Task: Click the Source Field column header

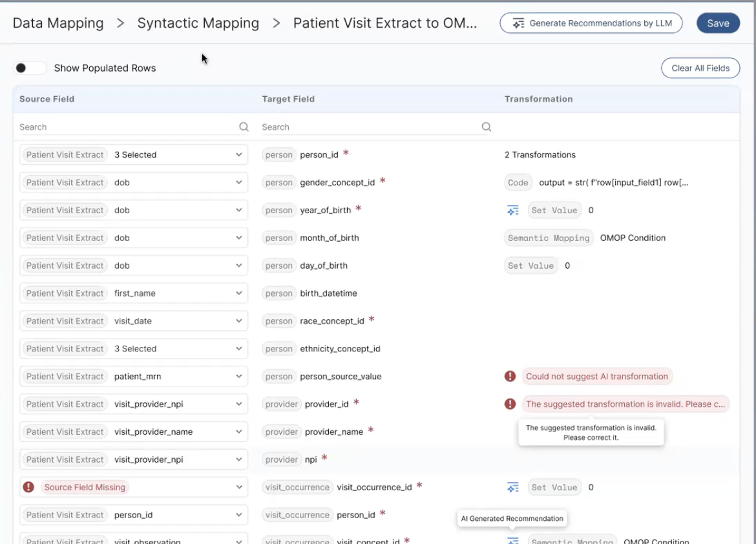Action: tap(47, 99)
